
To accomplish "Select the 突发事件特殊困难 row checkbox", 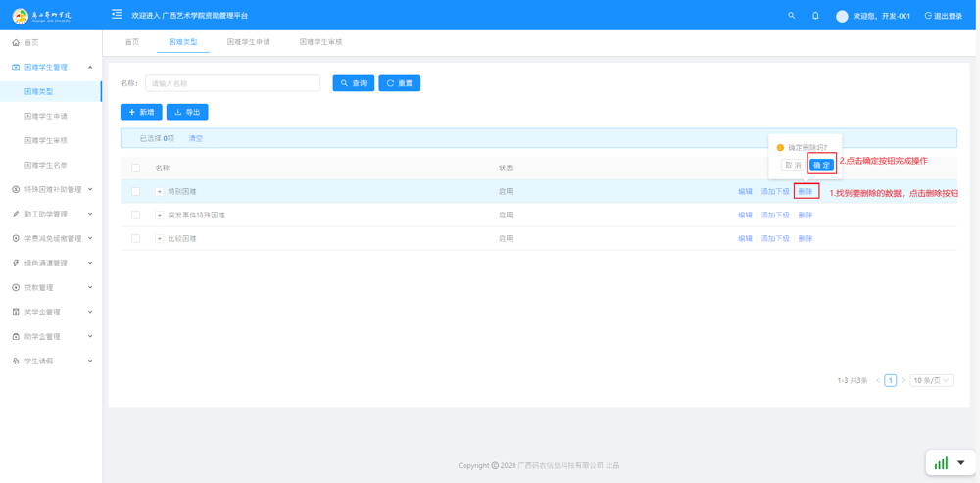I will point(136,216).
